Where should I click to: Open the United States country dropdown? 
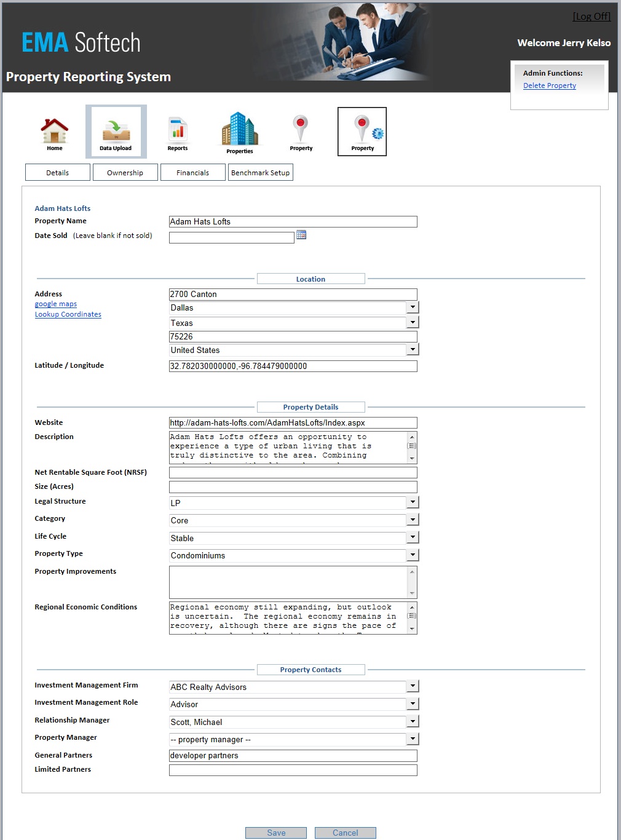pos(413,349)
